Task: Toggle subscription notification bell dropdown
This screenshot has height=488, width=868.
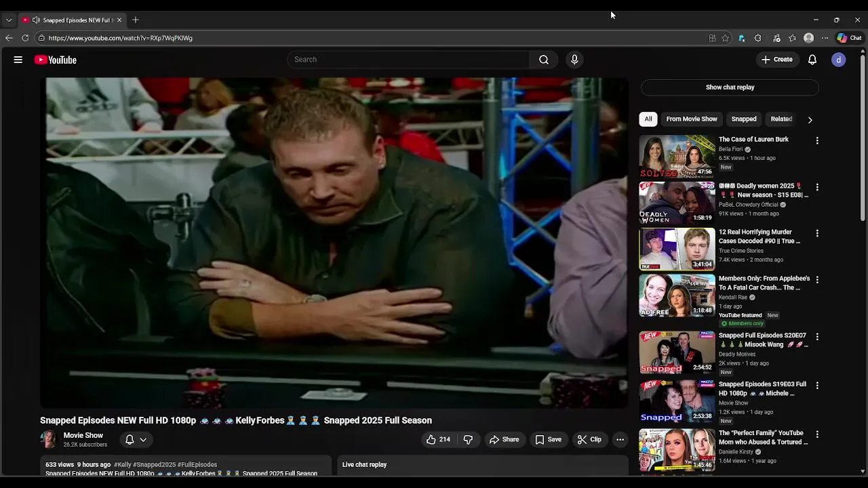Action: pyautogui.click(x=136, y=439)
